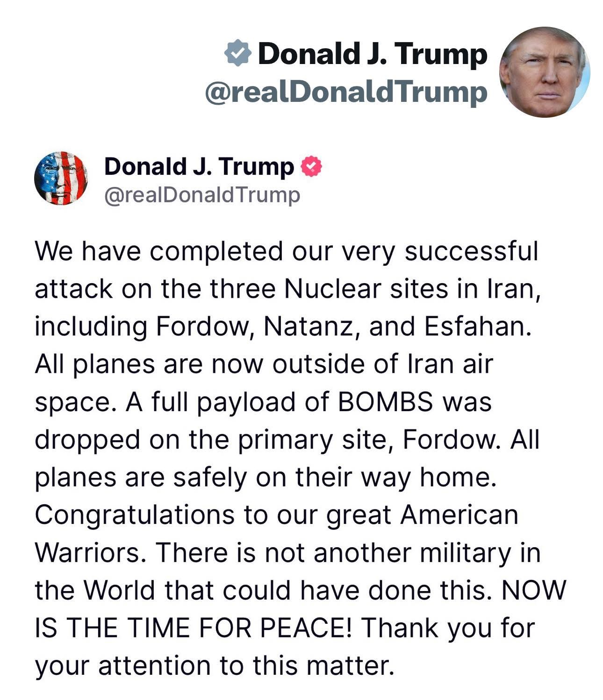Click the flag-painted avatar next to the post
This screenshot has width=603, height=700.
[x=61, y=178]
